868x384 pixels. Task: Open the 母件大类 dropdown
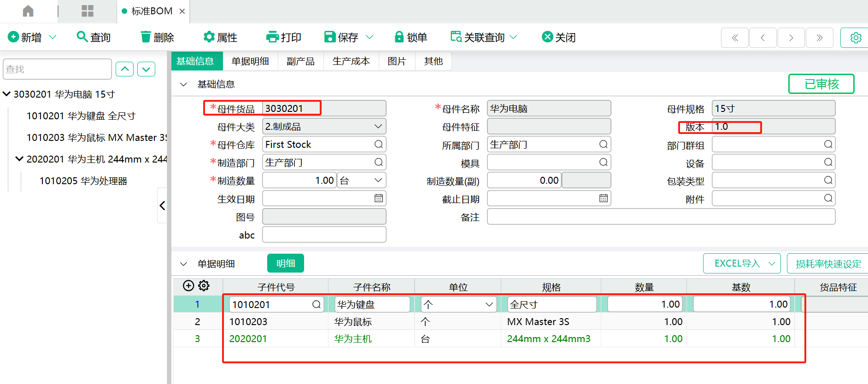tap(378, 126)
